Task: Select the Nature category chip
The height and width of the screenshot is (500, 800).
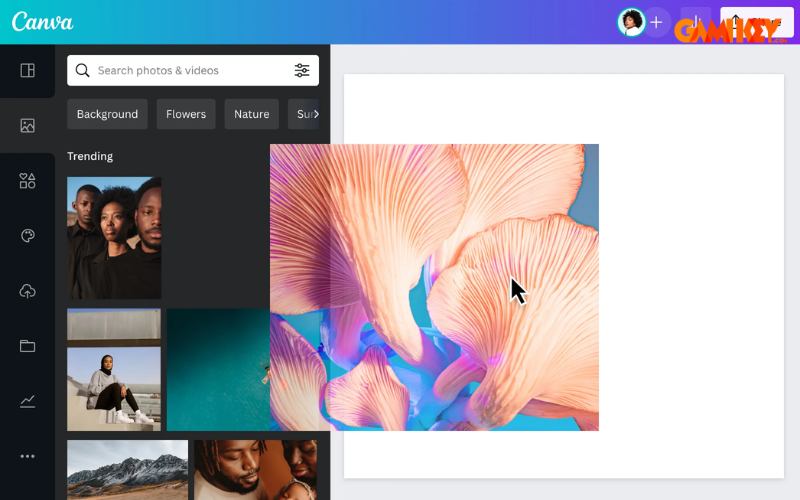Action: pos(252,114)
